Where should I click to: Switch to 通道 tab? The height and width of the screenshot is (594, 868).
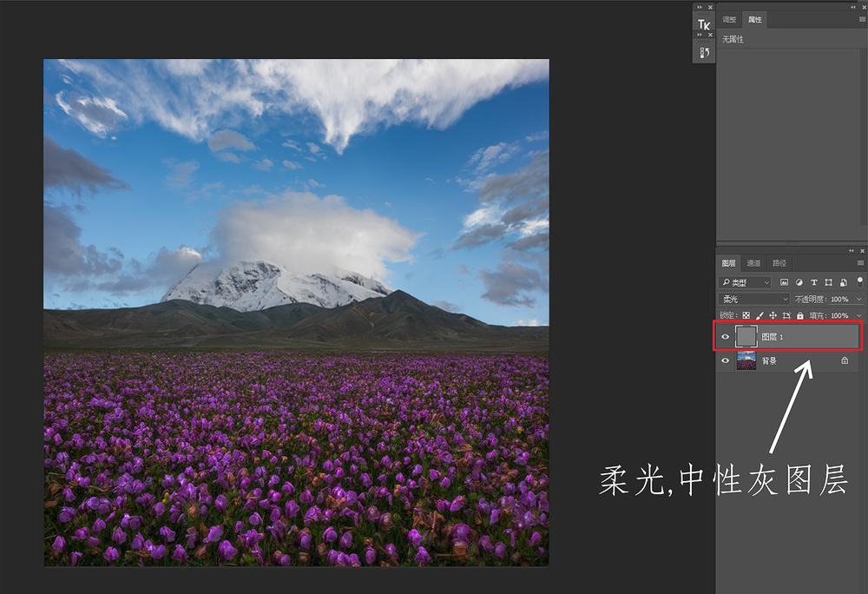(x=753, y=263)
